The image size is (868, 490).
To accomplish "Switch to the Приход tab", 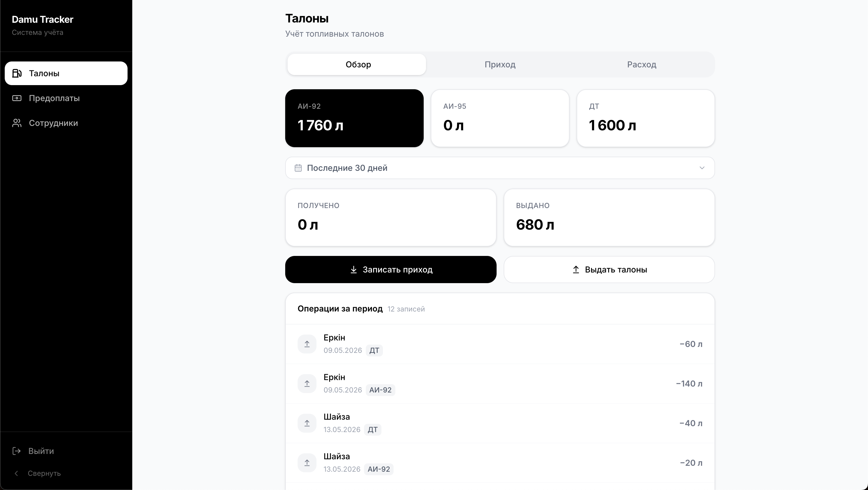I will pyautogui.click(x=500, y=64).
